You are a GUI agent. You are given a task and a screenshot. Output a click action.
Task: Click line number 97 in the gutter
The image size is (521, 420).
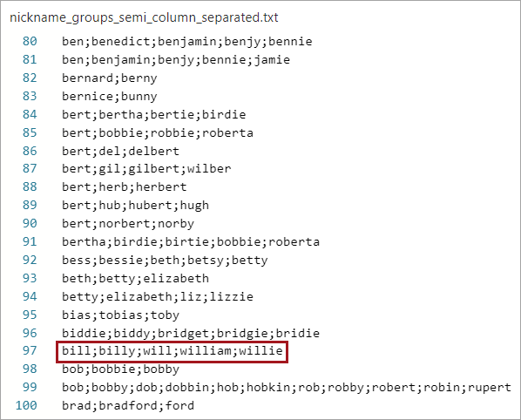click(x=30, y=350)
